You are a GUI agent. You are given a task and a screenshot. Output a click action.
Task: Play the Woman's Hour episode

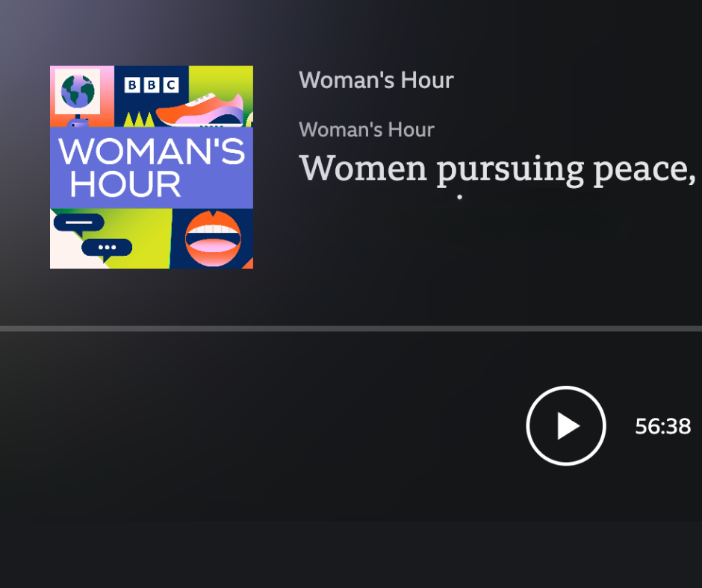coord(565,426)
